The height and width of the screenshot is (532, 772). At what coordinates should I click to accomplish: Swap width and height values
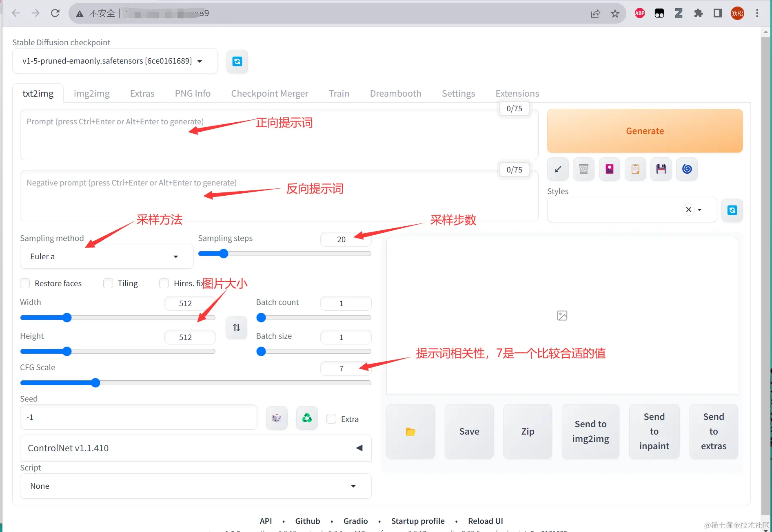pyautogui.click(x=237, y=327)
